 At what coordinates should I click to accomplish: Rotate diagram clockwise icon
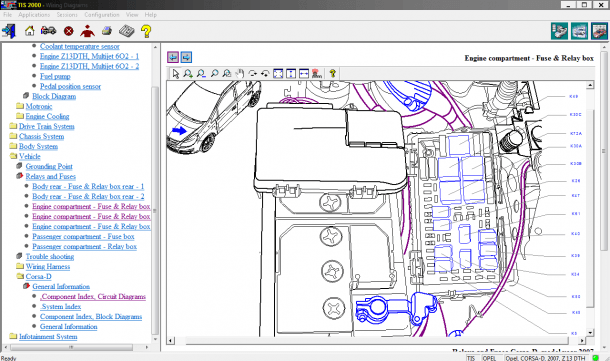(252, 74)
